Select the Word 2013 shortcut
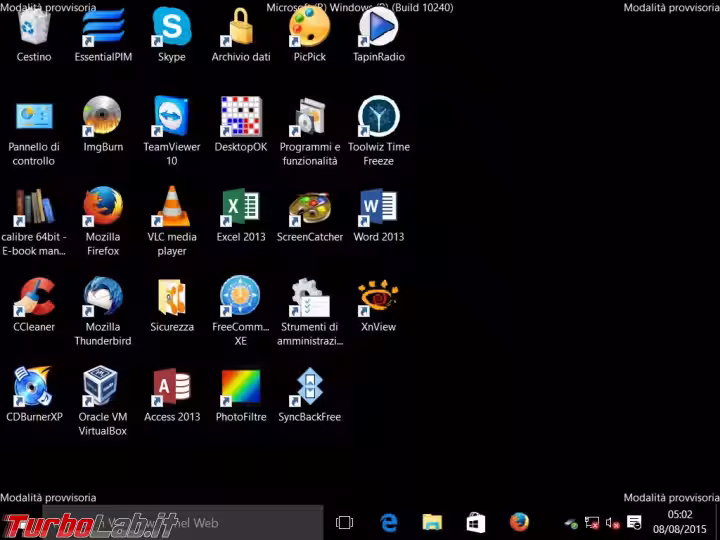This screenshot has width=720, height=540. pyautogui.click(x=378, y=208)
